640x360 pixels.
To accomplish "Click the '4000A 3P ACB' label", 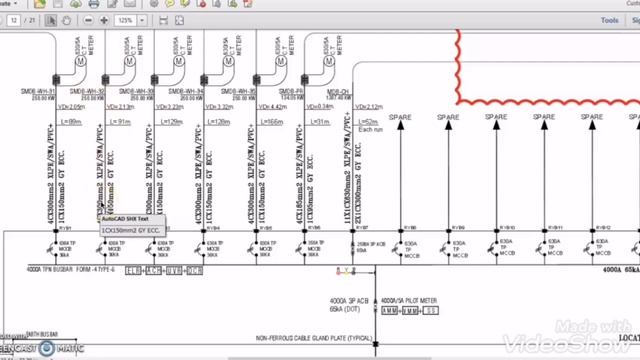I will click(x=349, y=301).
